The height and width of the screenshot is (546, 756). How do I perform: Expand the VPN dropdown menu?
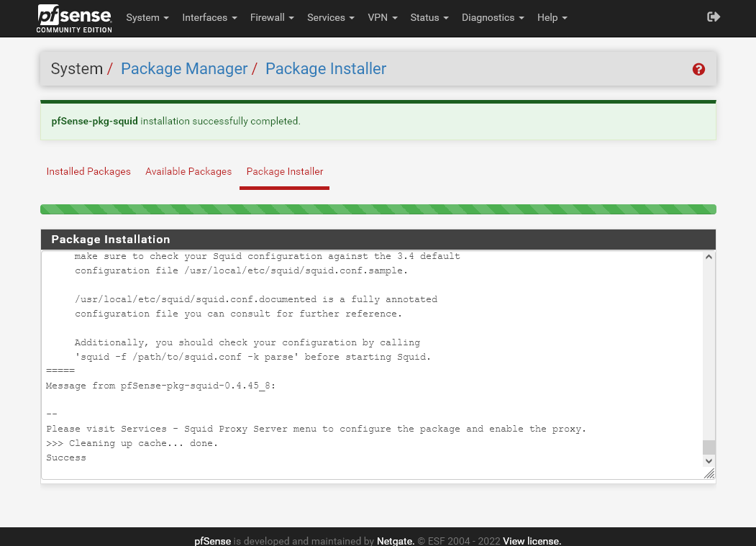(382, 17)
